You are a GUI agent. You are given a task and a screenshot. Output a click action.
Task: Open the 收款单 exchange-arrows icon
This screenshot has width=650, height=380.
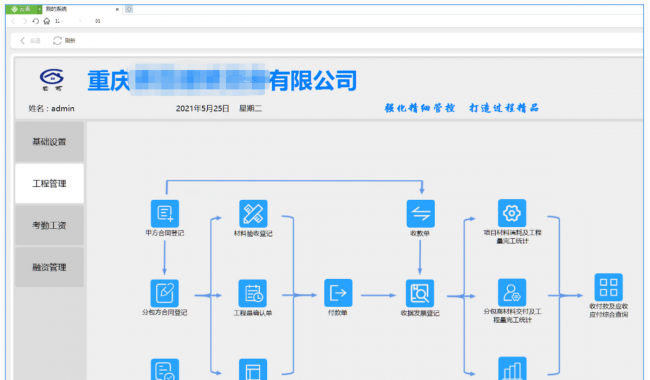pyautogui.click(x=420, y=213)
